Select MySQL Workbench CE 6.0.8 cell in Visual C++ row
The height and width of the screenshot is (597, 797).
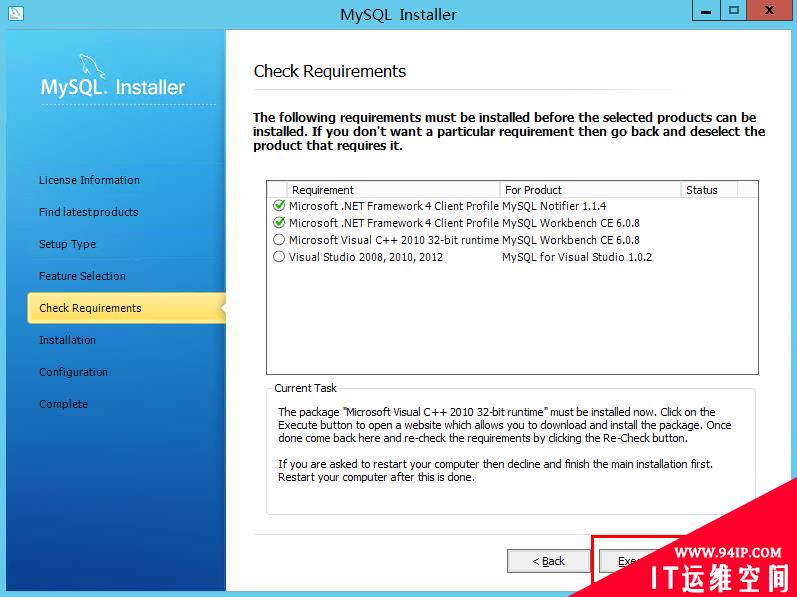(x=571, y=240)
